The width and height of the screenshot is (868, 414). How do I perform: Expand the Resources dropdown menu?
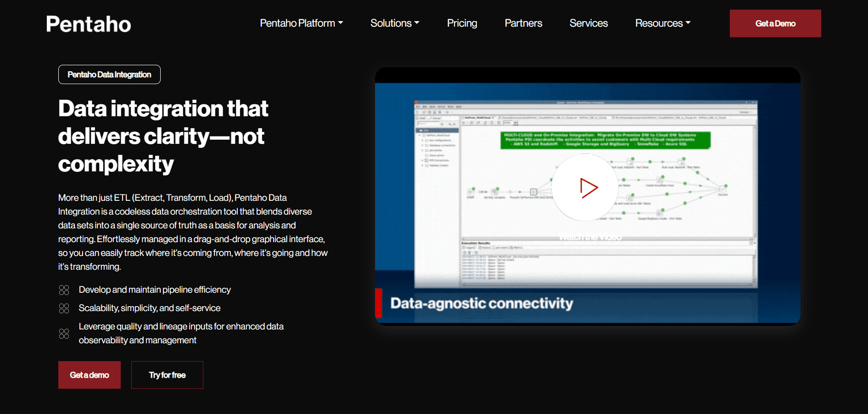[x=663, y=23]
